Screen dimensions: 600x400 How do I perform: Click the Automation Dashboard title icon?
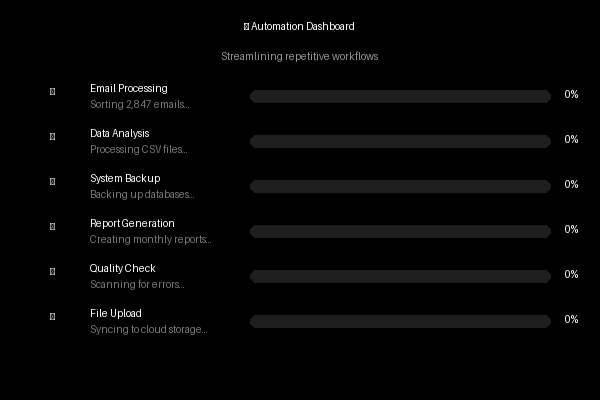coord(247,27)
